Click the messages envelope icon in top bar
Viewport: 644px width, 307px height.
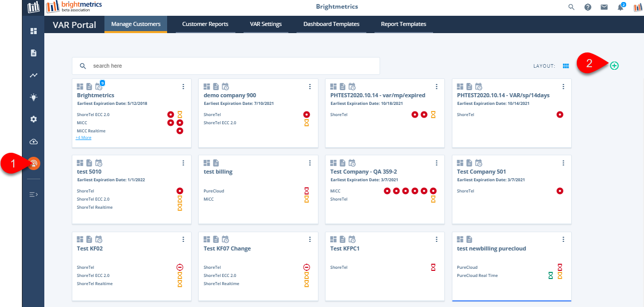pyautogui.click(x=604, y=7)
